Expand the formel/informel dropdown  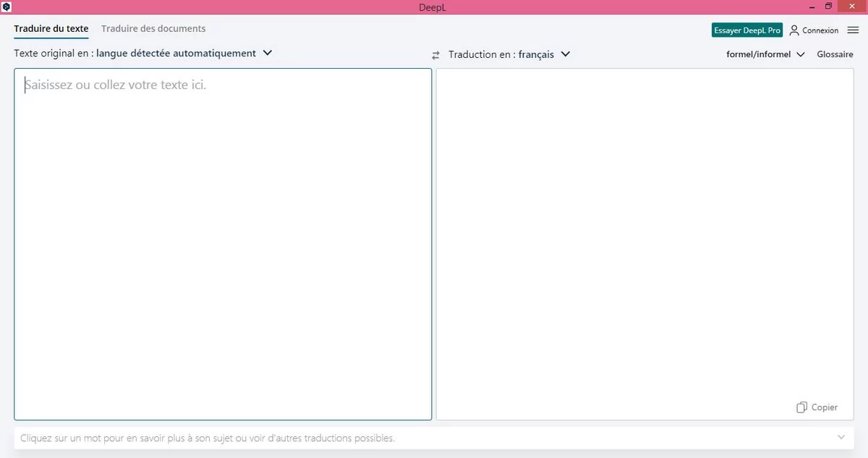[x=765, y=54]
